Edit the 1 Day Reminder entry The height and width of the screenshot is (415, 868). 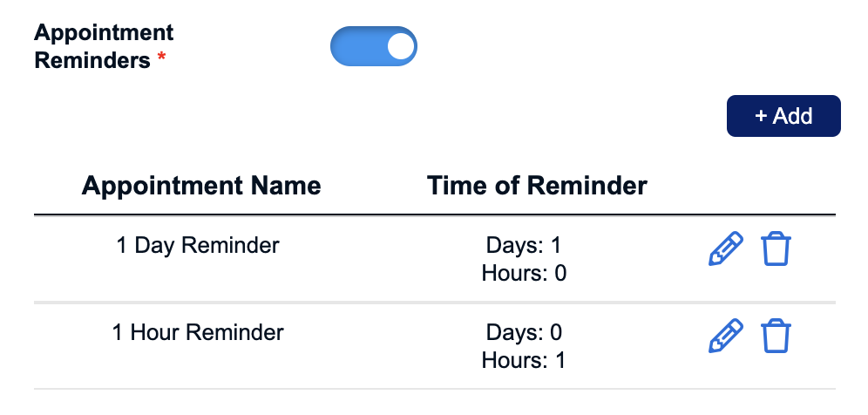pos(726,249)
